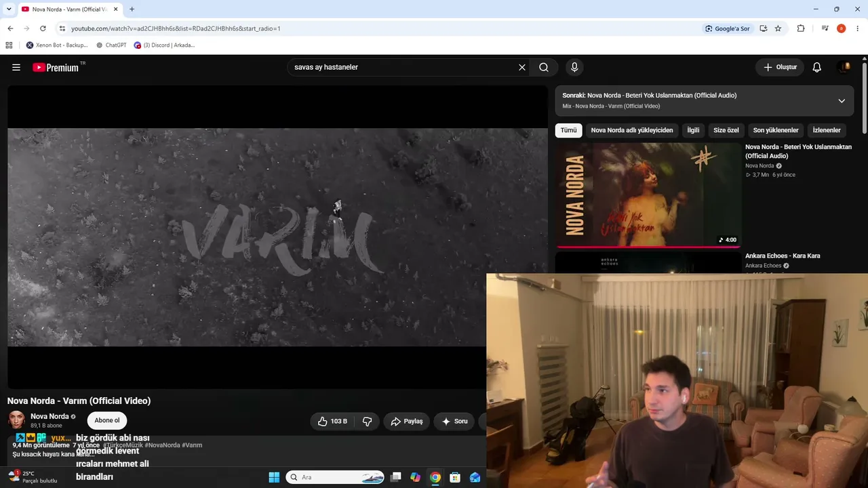Click the #TürkçeMüzik hashtag

coord(123,445)
